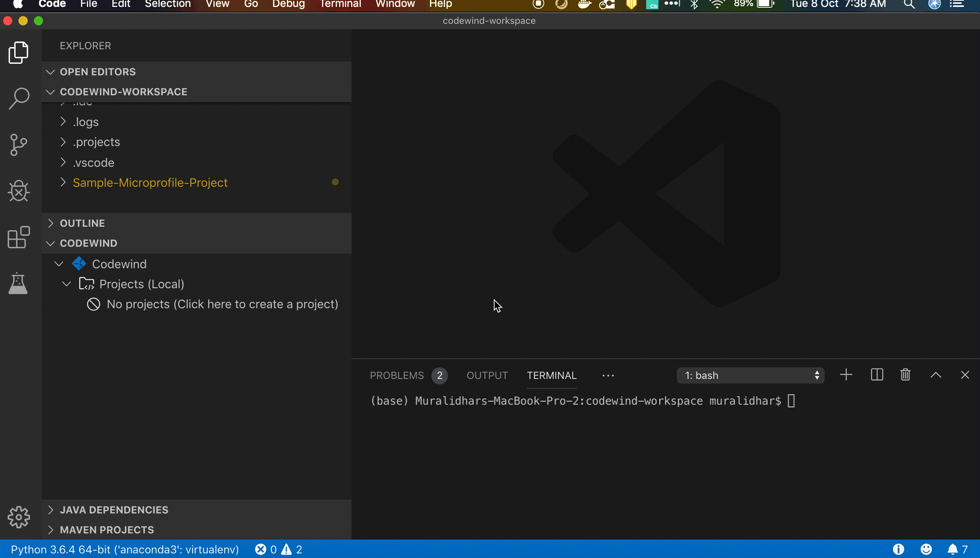Toggle the panel maximize chevron
Screen dimensions: 980x558
point(936,375)
